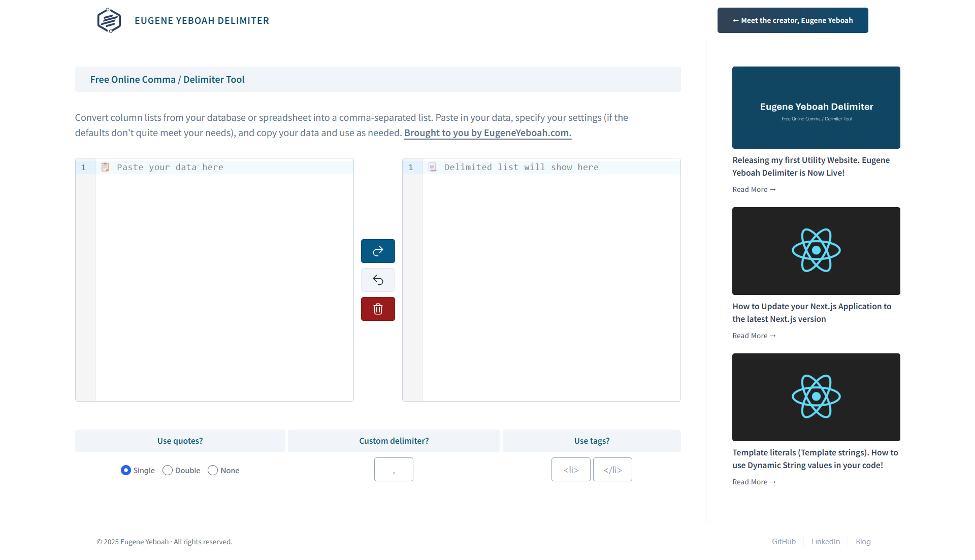Select the None quotes radio button
The image size is (975, 560).
(x=213, y=470)
